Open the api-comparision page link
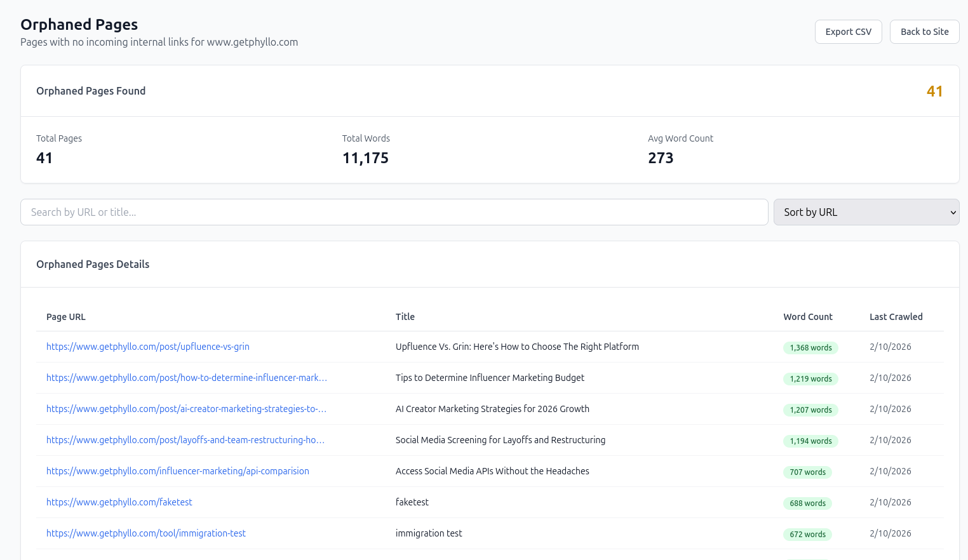Viewport: 968px width, 560px height. pos(177,471)
